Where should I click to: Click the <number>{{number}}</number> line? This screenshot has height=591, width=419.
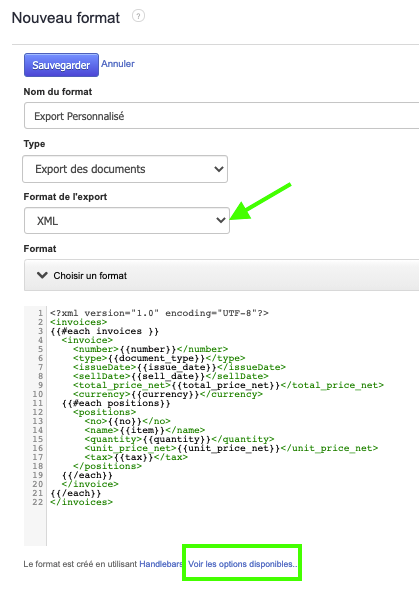(150, 349)
